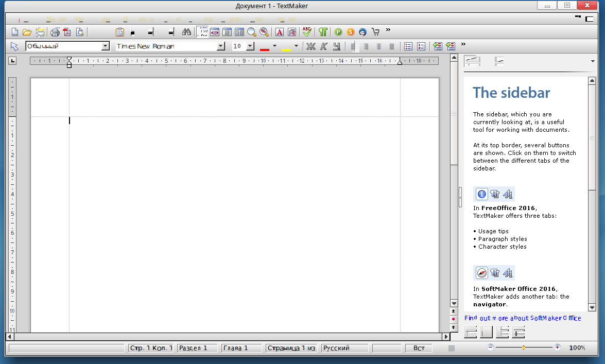Viewport: 605px width, 364px height.
Task: Click the Вст insert mode indicator
Action: (x=419, y=348)
